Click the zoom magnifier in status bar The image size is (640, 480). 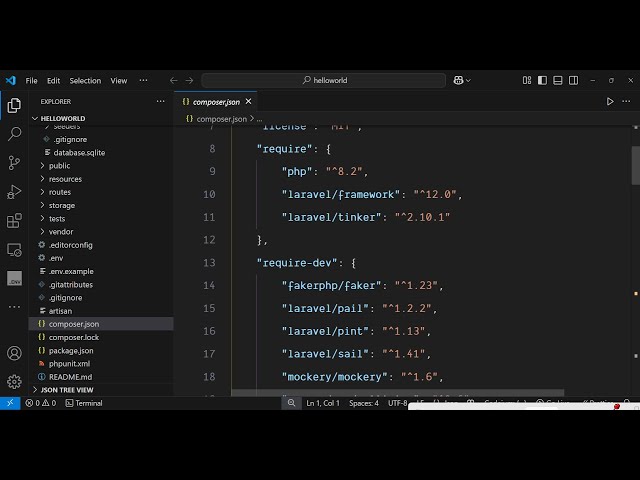coord(291,403)
